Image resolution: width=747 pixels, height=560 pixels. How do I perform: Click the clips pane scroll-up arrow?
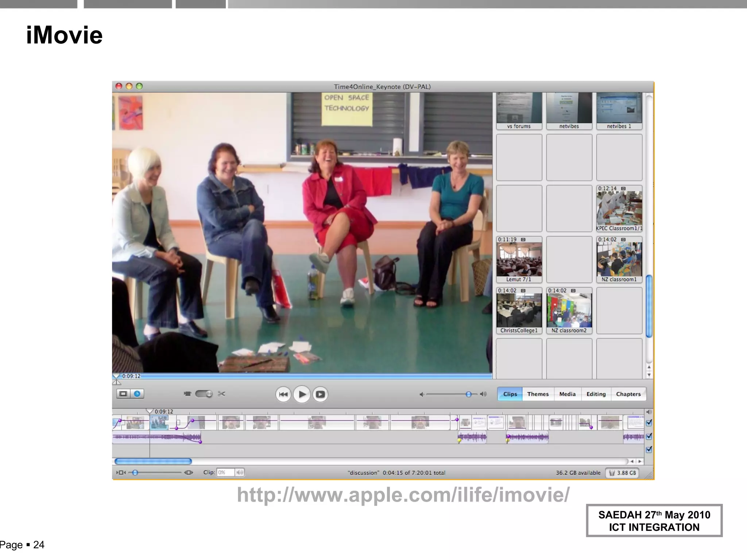pyautogui.click(x=649, y=367)
